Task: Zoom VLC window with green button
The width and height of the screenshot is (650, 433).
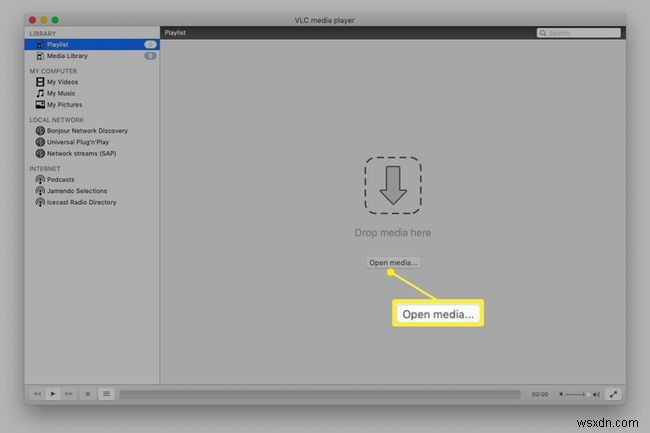Action: [x=55, y=20]
